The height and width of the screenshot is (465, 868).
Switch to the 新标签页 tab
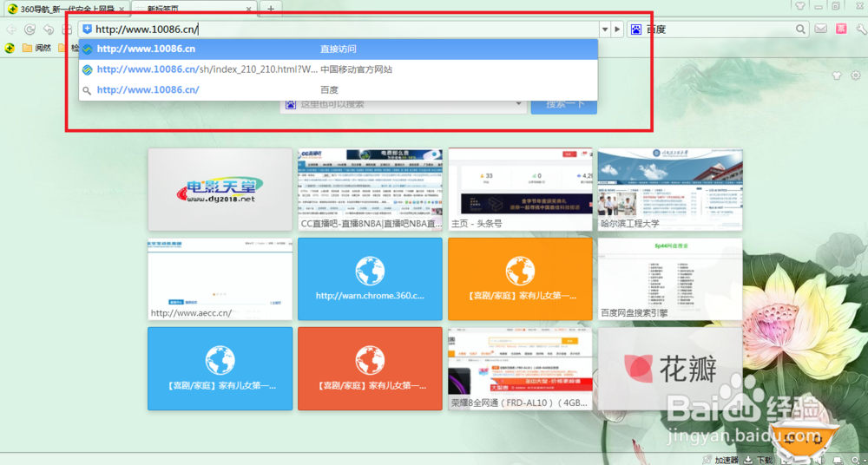194,9
